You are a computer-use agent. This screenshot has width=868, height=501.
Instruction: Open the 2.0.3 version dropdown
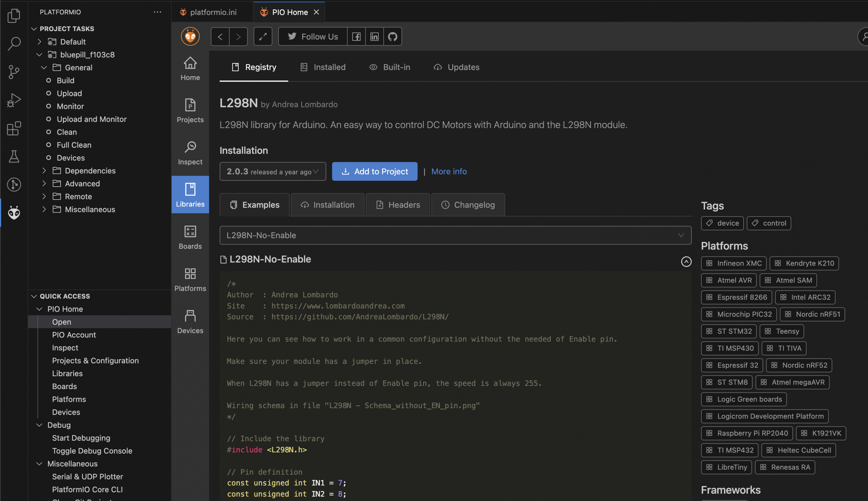(x=272, y=171)
